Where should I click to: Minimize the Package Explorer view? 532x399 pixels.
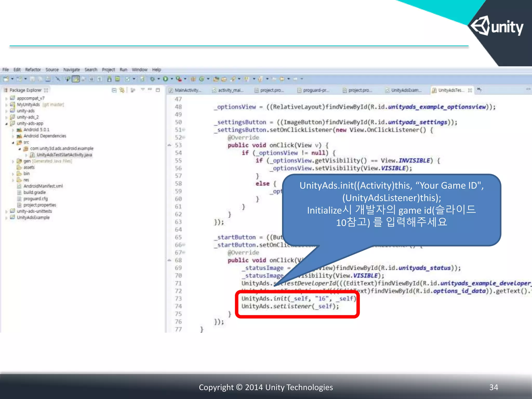(150, 90)
